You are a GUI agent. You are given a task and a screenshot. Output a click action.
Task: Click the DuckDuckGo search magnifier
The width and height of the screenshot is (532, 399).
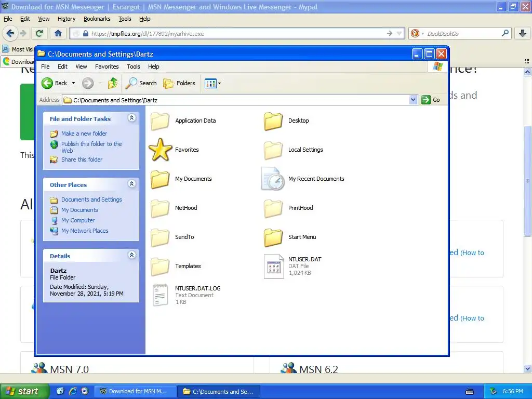[x=505, y=33]
